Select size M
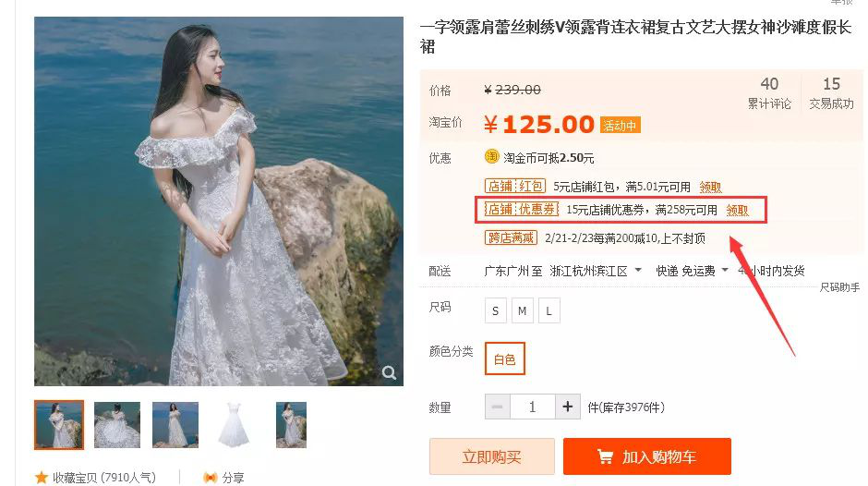Image resolution: width=868 pixels, height=486 pixels. (522, 310)
